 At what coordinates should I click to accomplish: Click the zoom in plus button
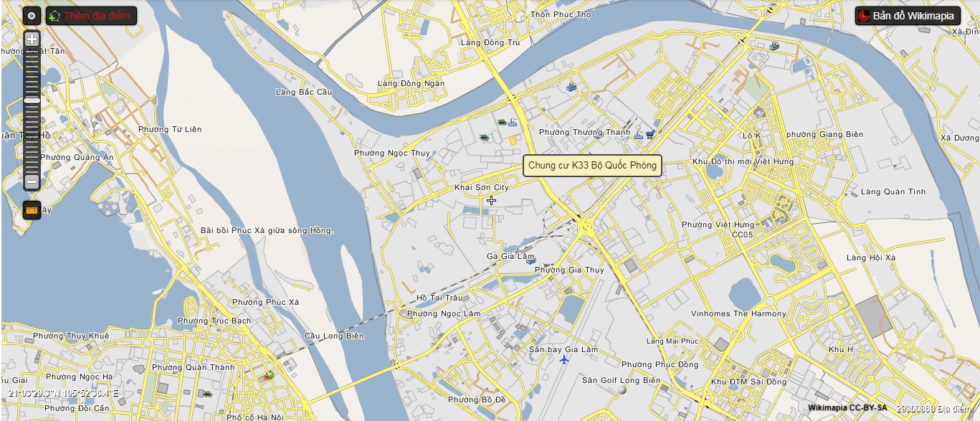(32, 39)
